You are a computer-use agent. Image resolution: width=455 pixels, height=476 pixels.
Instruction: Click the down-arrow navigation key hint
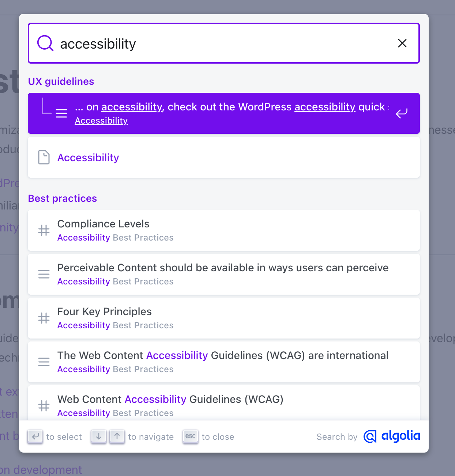[98, 436]
